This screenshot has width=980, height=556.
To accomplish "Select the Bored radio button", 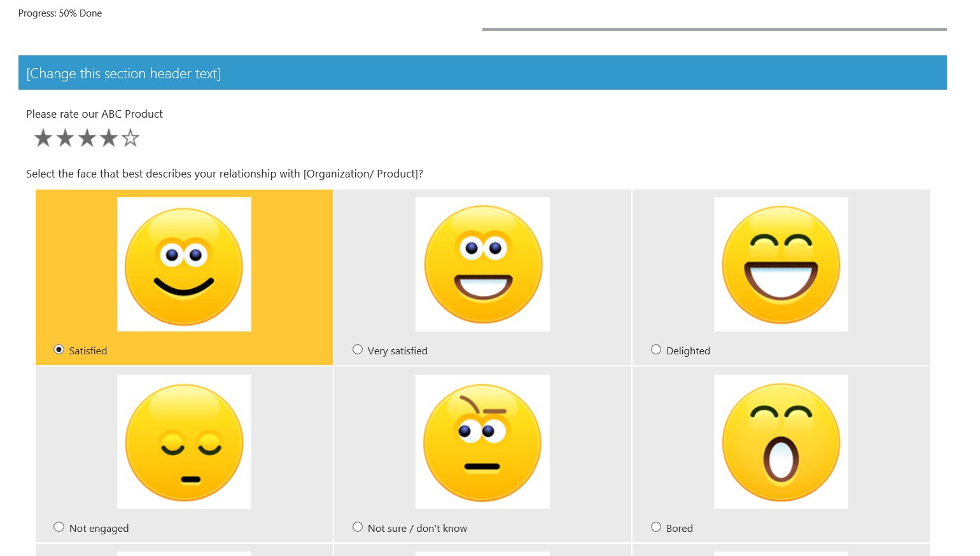I will [655, 526].
